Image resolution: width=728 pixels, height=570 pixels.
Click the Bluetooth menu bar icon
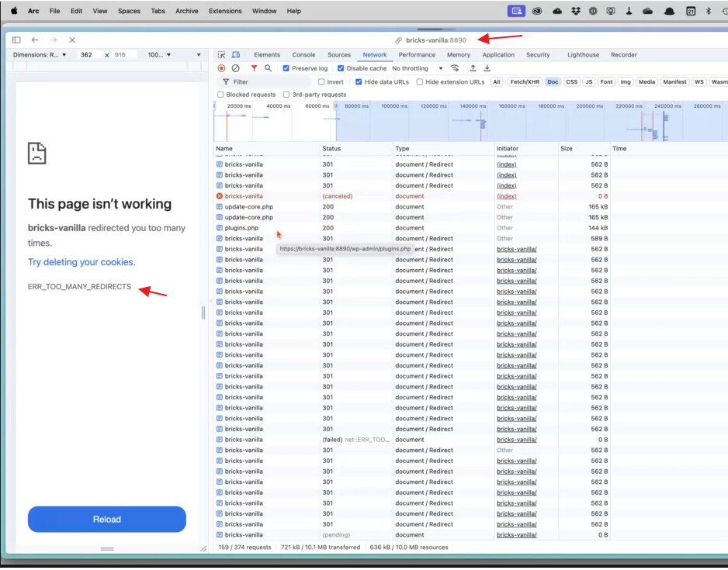coord(709,11)
